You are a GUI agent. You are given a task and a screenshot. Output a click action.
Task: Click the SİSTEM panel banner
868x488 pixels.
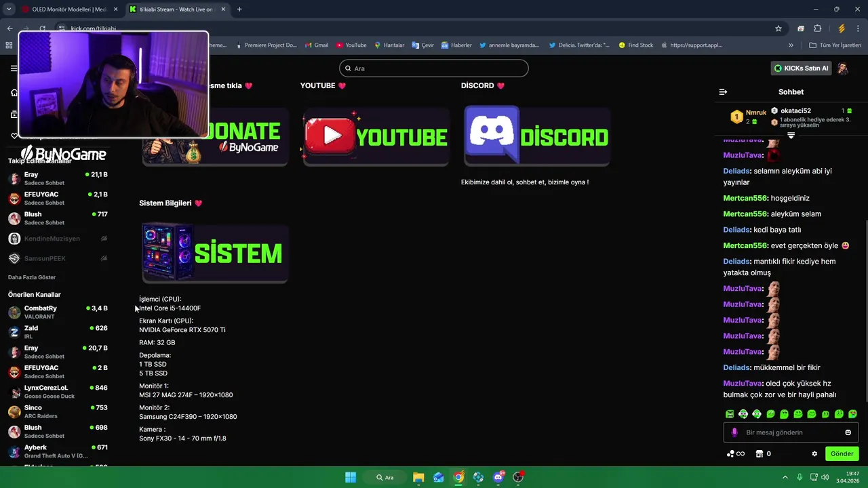pos(215,253)
